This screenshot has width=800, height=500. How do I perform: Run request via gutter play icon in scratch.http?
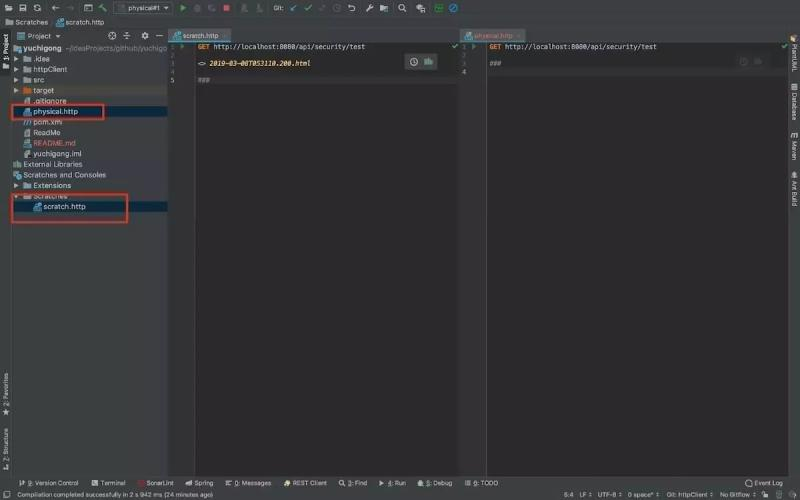coord(182,46)
